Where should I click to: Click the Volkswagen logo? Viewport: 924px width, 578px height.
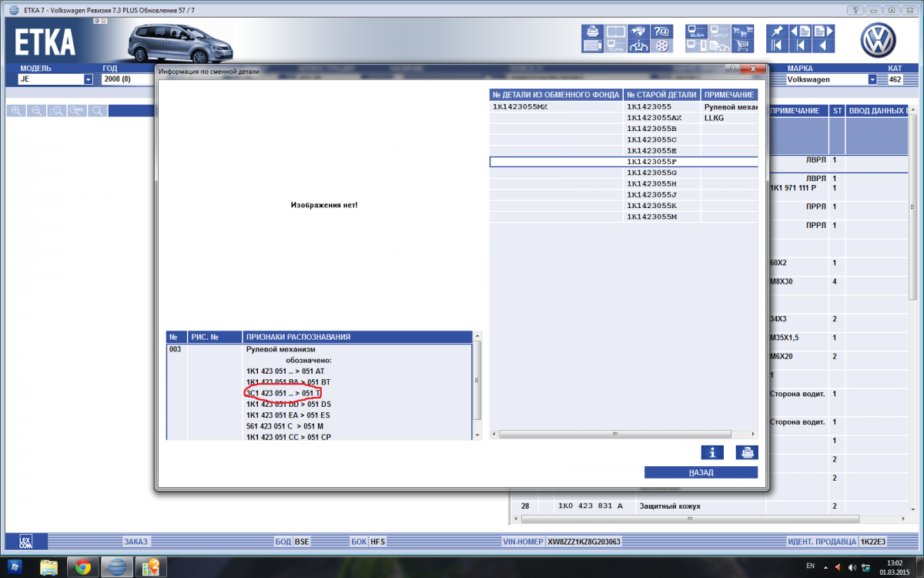[879, 39]
